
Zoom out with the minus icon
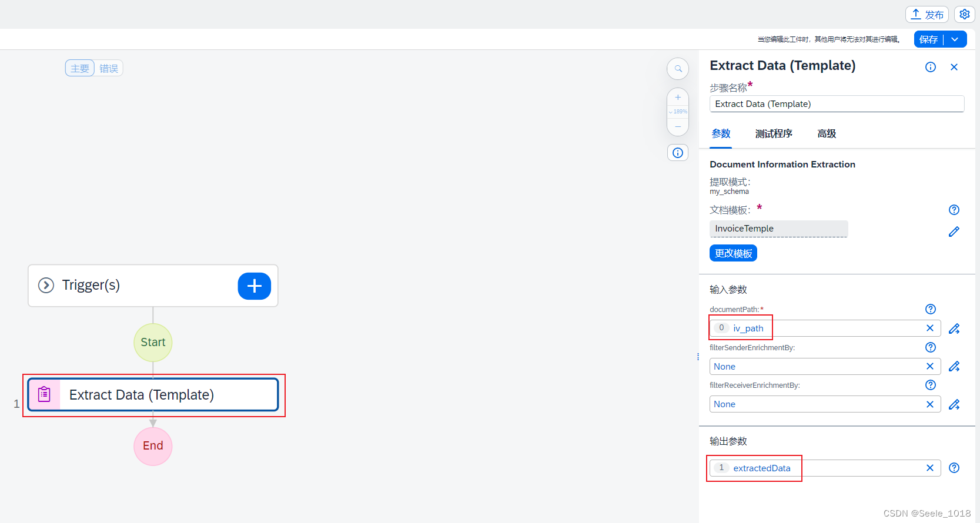(678, 126)
